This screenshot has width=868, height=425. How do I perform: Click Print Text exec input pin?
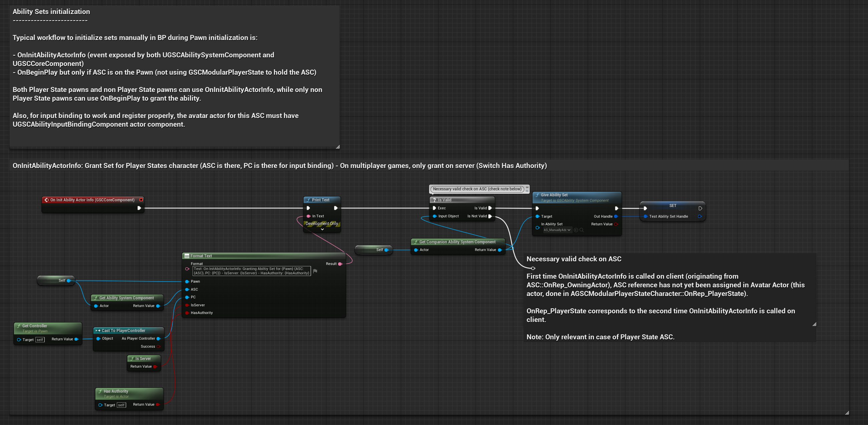308,208
